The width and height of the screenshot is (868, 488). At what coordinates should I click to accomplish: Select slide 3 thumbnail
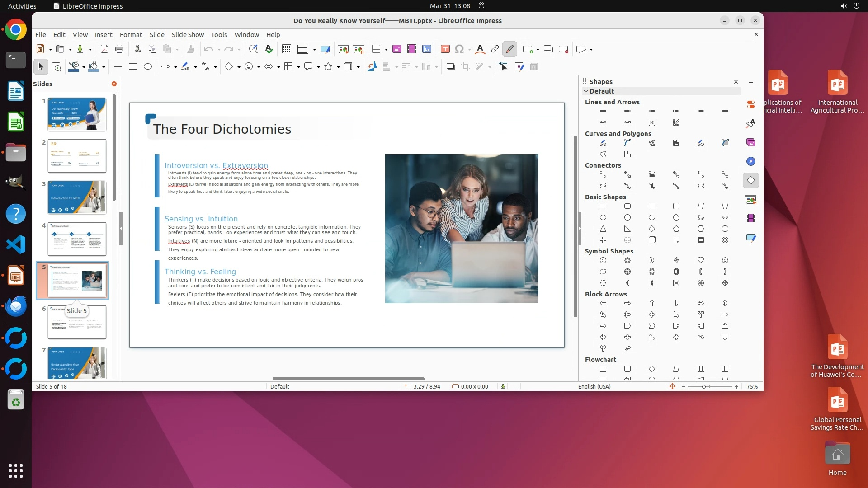[77, 197]
